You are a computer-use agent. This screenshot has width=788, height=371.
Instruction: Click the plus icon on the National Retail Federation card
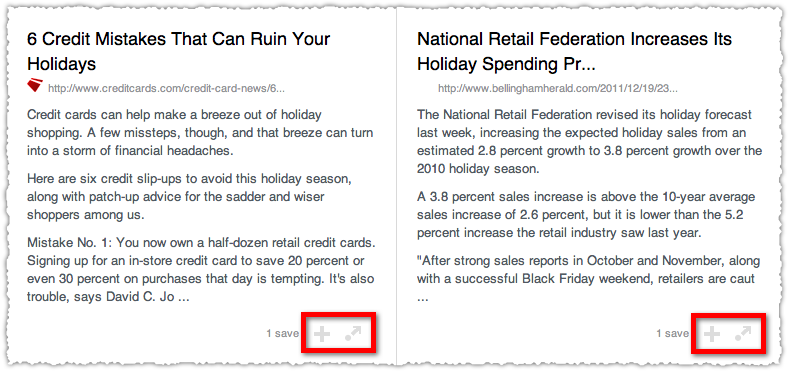point(712,334)
